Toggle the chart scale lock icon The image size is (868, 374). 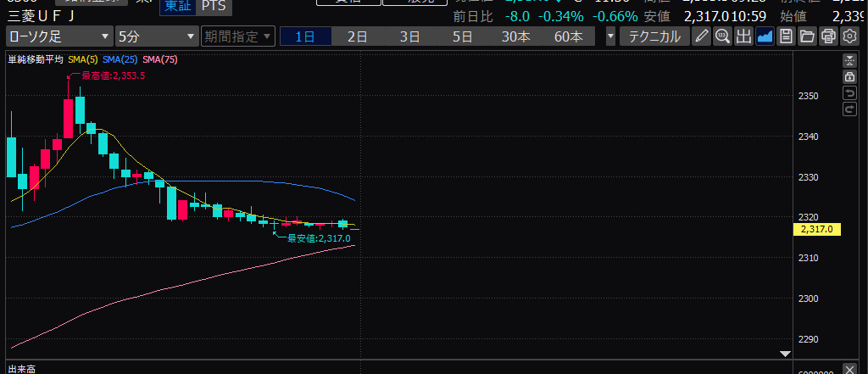(849, 77)
